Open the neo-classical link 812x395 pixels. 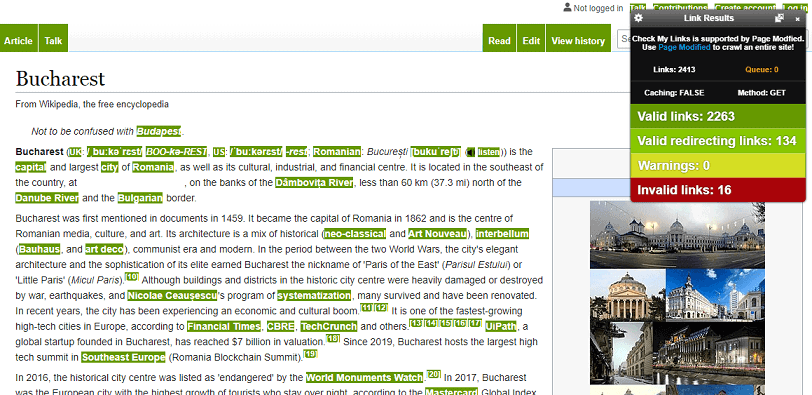(x=355, y=234)
